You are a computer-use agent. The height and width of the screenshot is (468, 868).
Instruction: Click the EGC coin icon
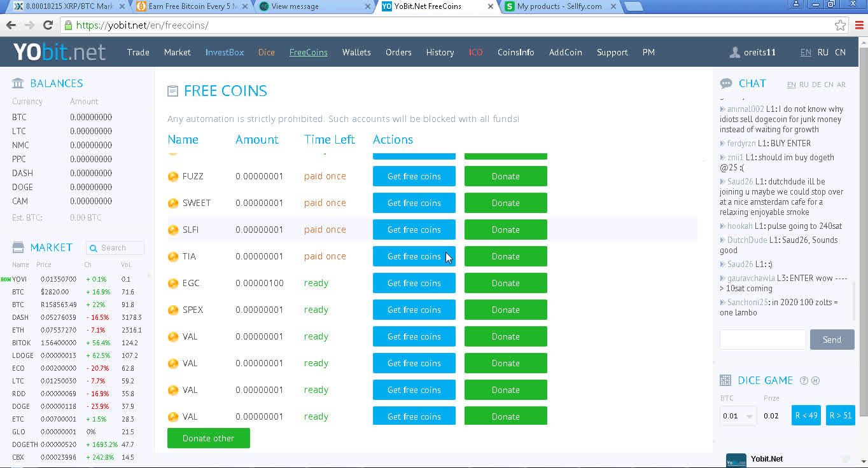[172, 283]
